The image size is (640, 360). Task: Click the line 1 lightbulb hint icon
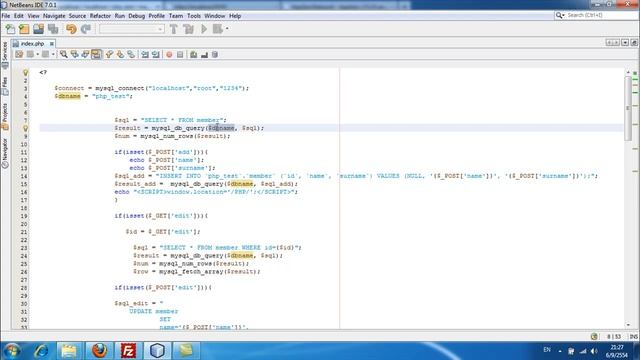click(25, 72)
